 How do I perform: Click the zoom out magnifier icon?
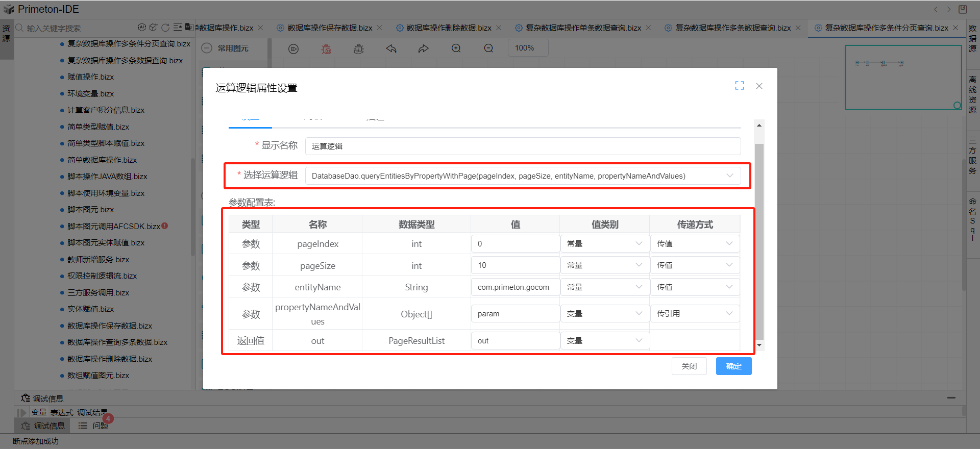488,48
